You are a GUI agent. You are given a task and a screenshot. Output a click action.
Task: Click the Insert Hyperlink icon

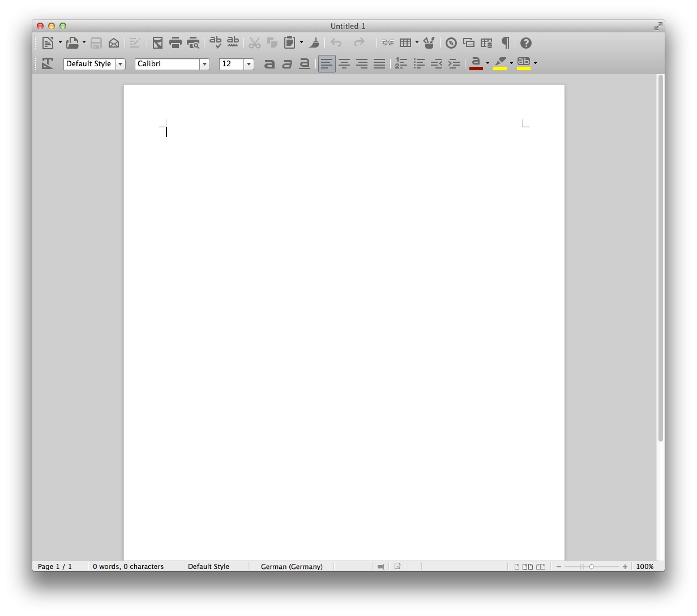[388, 43]
